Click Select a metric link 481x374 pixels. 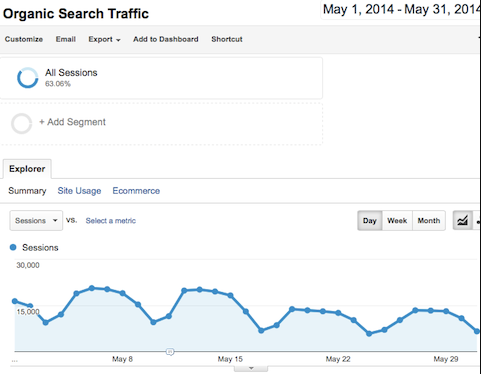pyautogui.click(x=111, y=221)
